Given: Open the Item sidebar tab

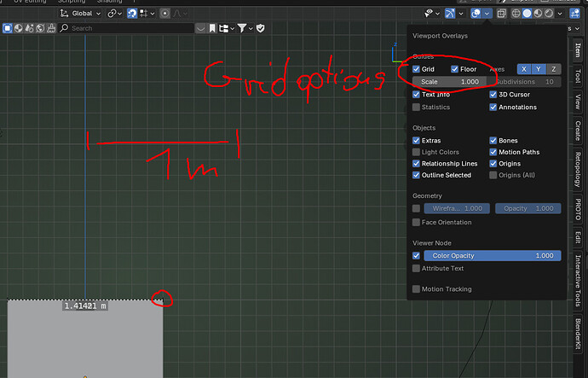Looking at the screenshot, I should tap(578, 50).
